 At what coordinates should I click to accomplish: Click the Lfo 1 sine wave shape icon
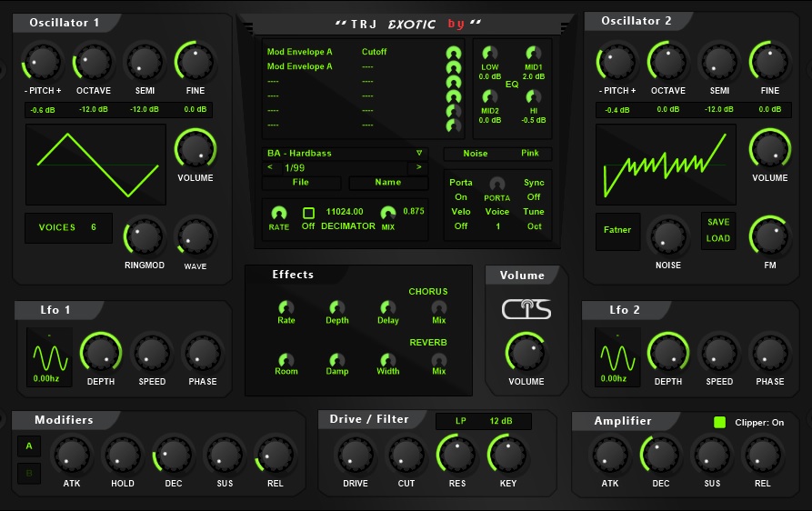pyautogui.click(x=50, y=357)
